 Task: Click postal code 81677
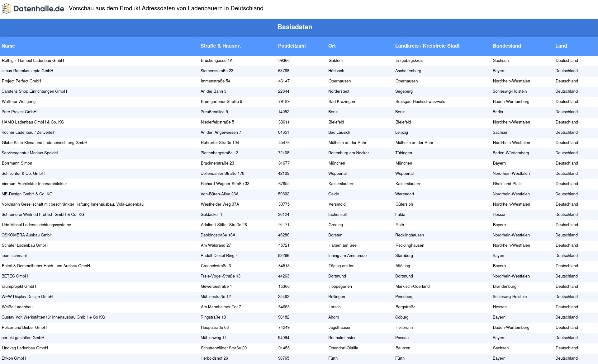point(284,163)
